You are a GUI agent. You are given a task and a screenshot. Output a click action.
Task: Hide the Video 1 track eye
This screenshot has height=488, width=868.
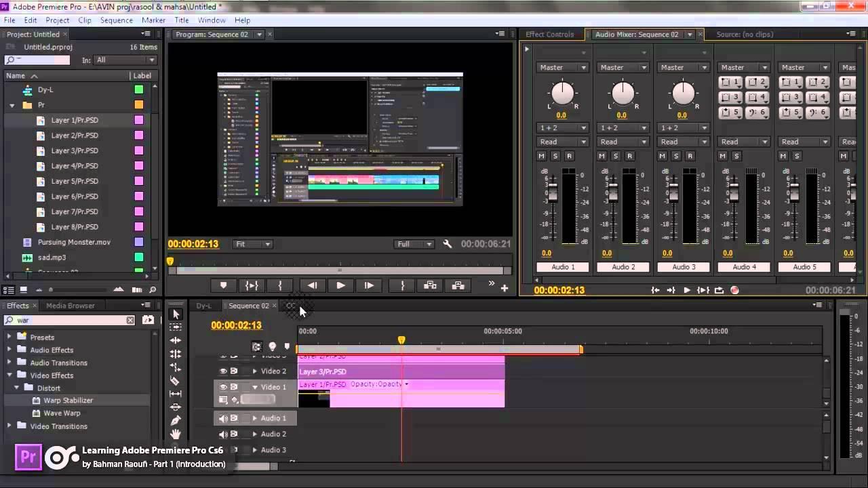pos(223,387)
